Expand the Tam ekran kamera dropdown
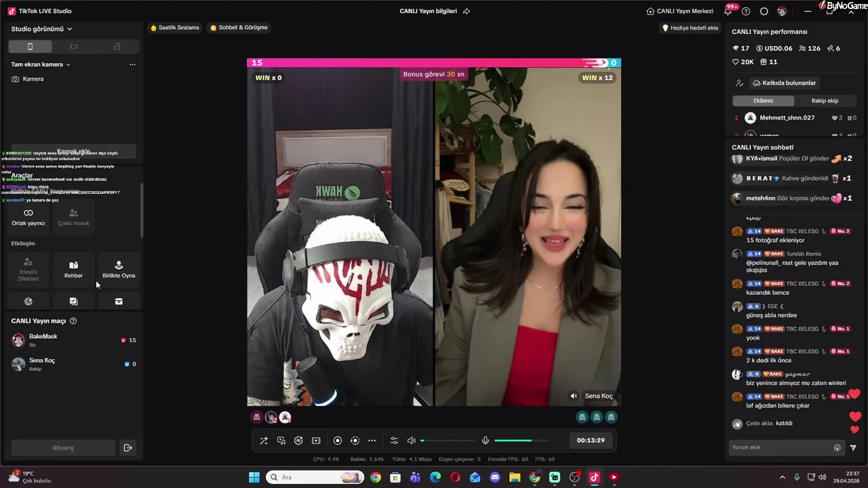Image resolution: width=868 pixels, height=488 pixels. coord(41,64)
